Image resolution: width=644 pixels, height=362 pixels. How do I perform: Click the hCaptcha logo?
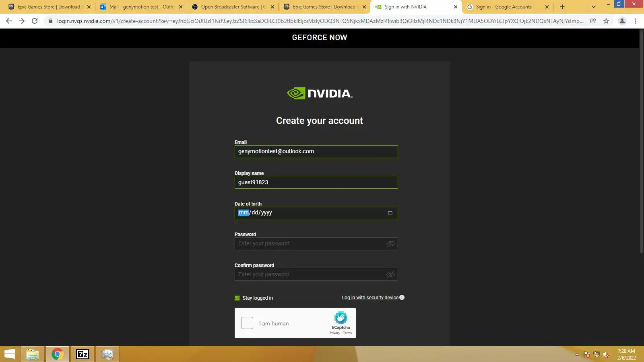341,318
